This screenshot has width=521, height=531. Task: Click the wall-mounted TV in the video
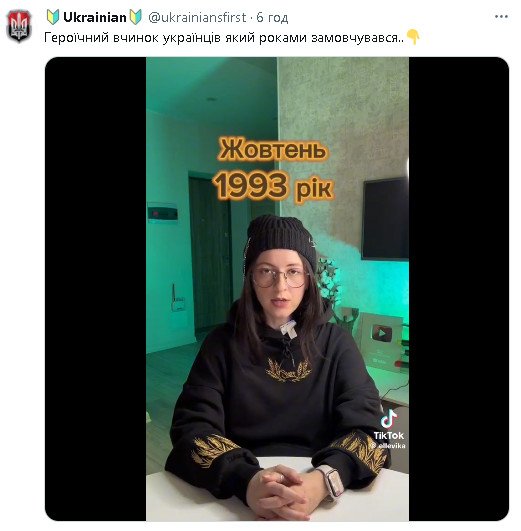[385, 219]
